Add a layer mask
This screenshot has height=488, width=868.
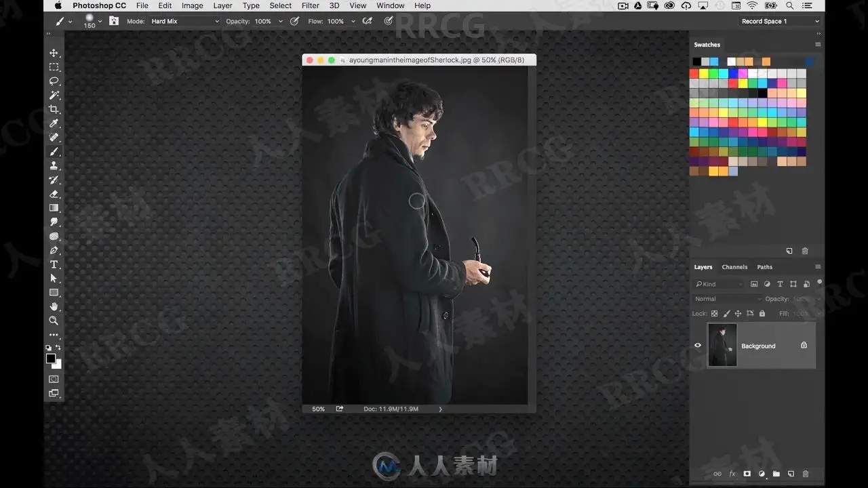[747, 474]
